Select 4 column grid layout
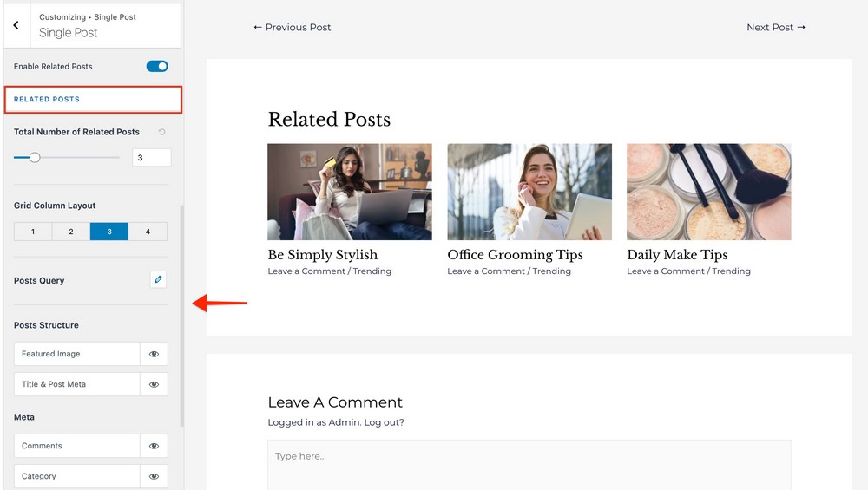868x490 pixels. click(x=148, y=232)
